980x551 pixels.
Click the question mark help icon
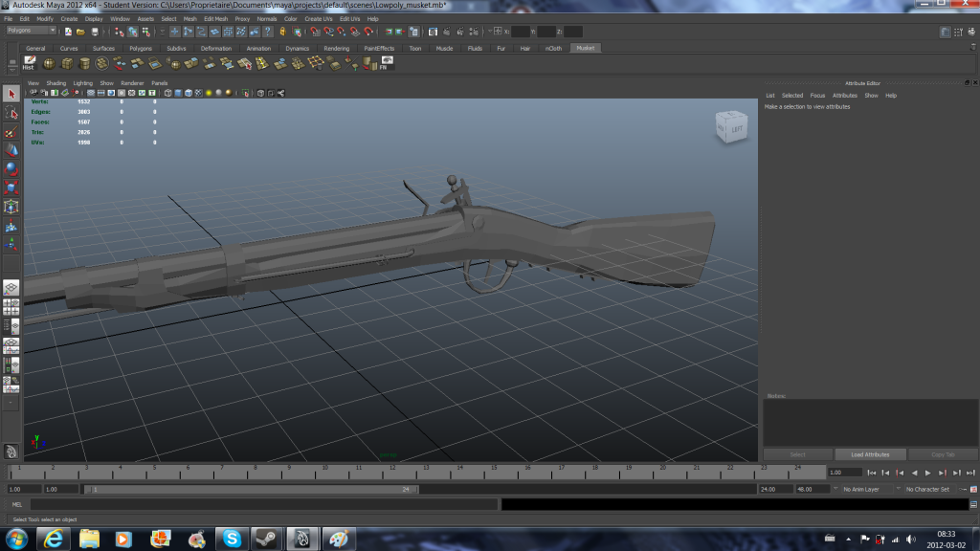[x=268, y=32]
